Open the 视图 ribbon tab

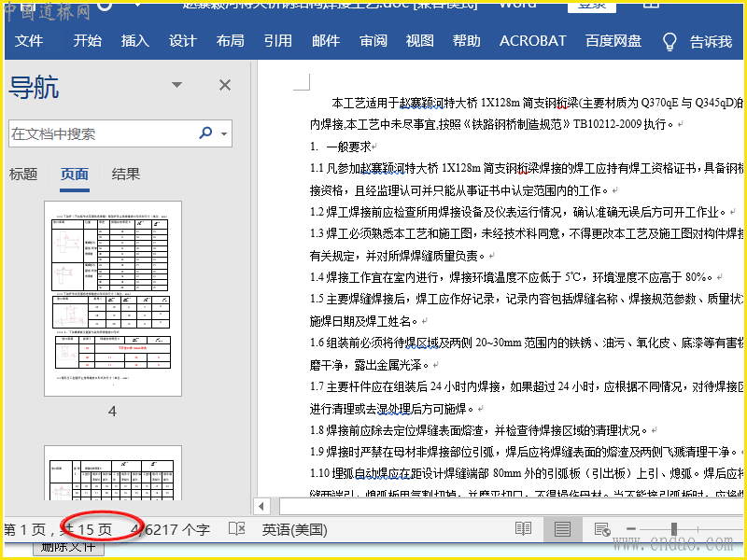[419, 41]
